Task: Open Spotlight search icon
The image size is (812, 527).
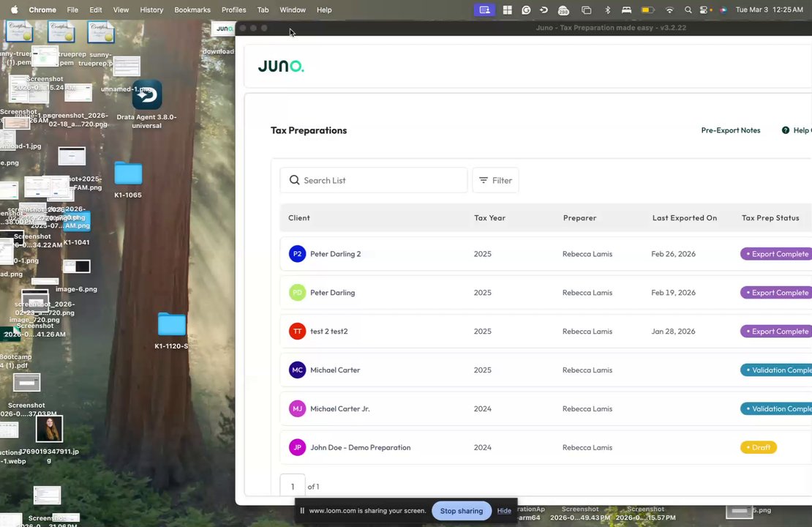Action: [688, 10]
